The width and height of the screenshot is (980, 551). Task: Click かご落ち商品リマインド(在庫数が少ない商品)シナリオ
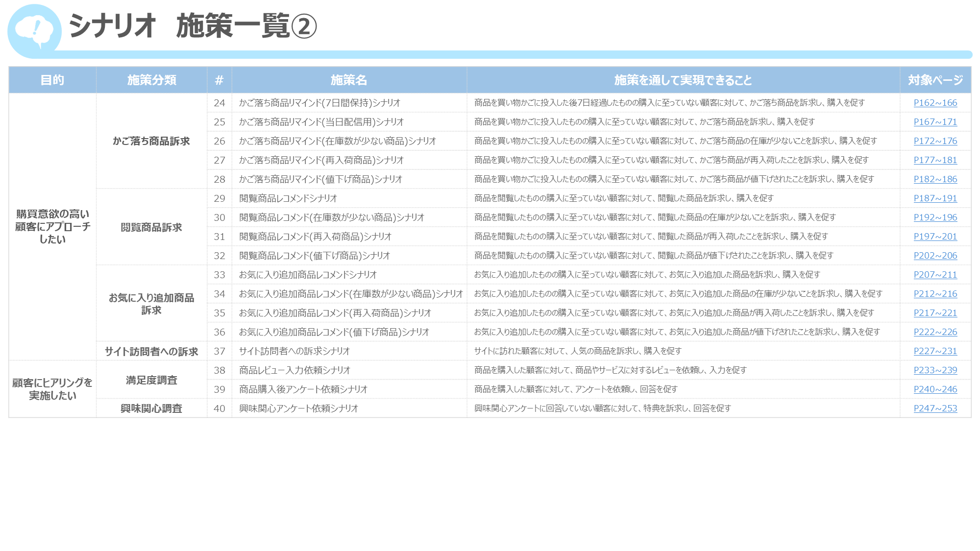pos(337,141)
